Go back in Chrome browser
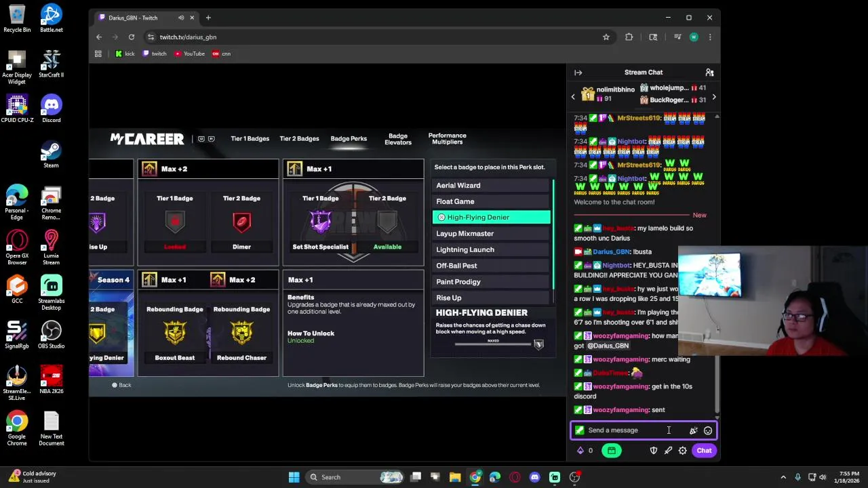The width and height of the screenshot is (868, 488). coord(99,37)
